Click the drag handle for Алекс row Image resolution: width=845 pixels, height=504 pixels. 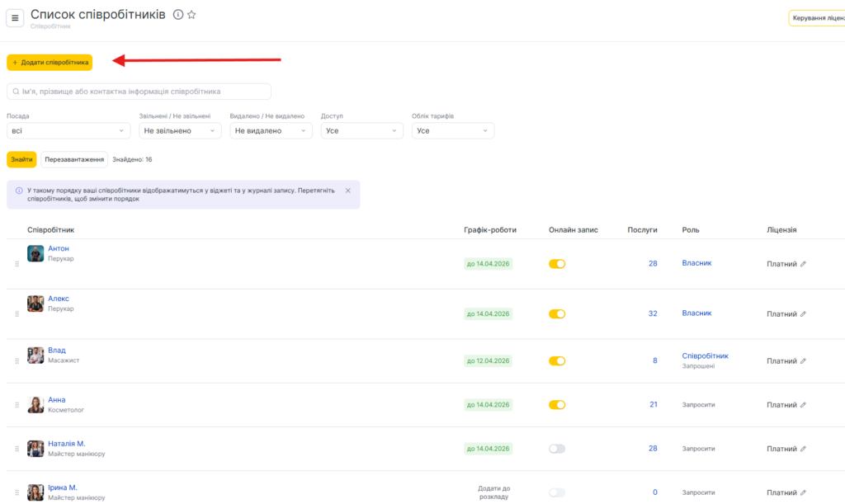(x=17, y=314)
